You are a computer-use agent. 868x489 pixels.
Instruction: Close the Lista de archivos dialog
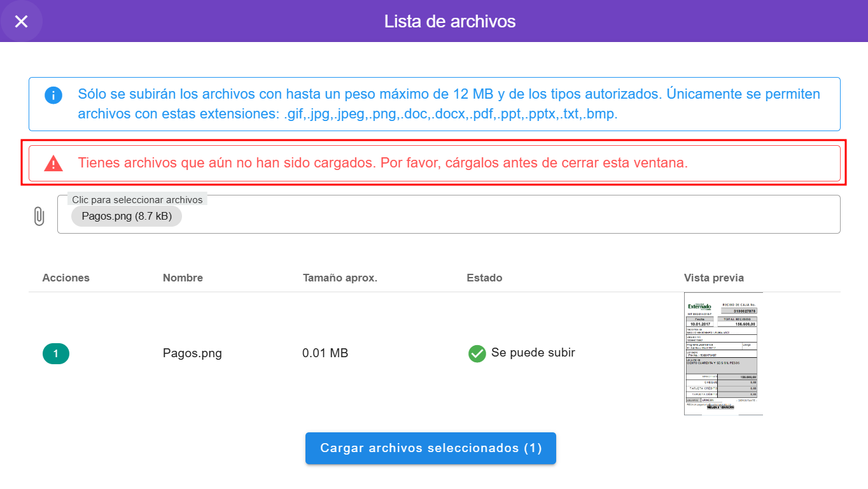pyautogui.click(x=21, y=22)
